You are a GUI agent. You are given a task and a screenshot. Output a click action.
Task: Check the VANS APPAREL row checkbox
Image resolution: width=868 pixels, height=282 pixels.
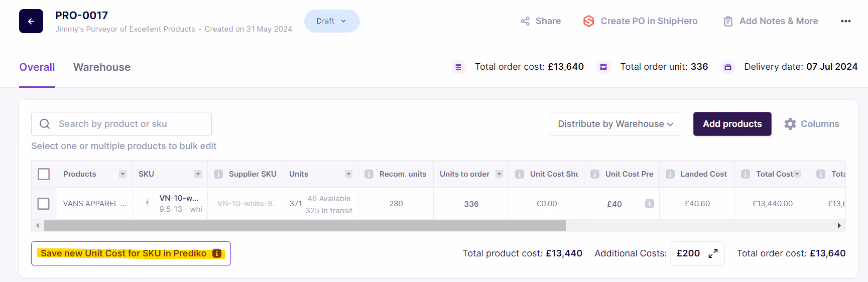pos(44,204)
